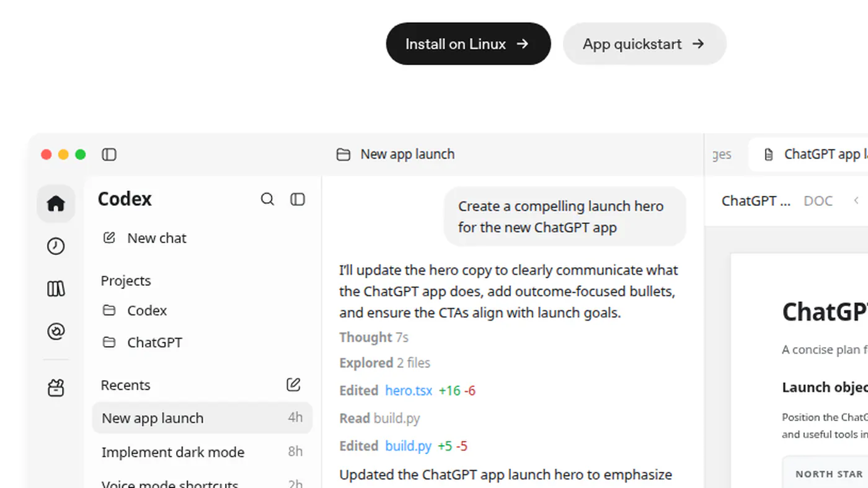Click the folder icon beside the Codex project
Image resolution: width=868 pixels, height=488 pixels.
[x=109, y=310]
